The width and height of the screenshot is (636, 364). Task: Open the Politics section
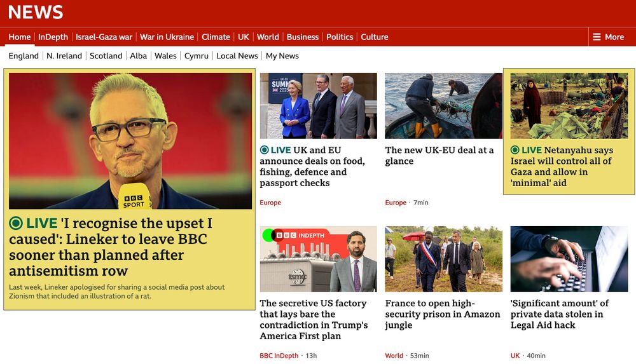[340, 37]
